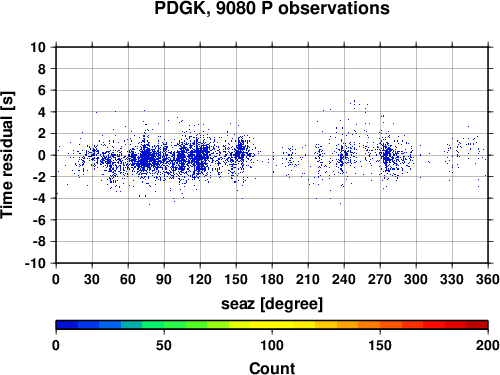Viewport: 500px width, 375px height.
Task: Click the dark red end of colorbar
Action: 477,325
